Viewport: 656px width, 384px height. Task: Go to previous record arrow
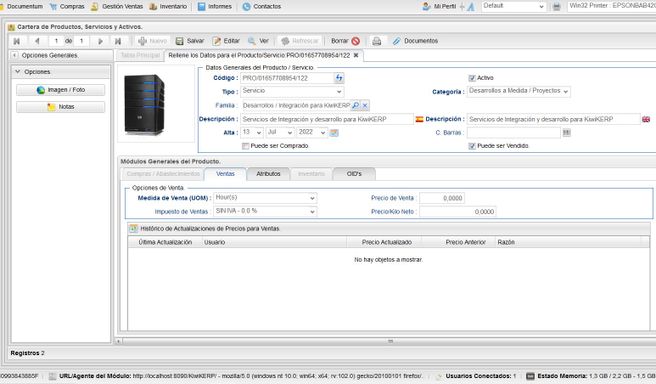tap(37, 41)
